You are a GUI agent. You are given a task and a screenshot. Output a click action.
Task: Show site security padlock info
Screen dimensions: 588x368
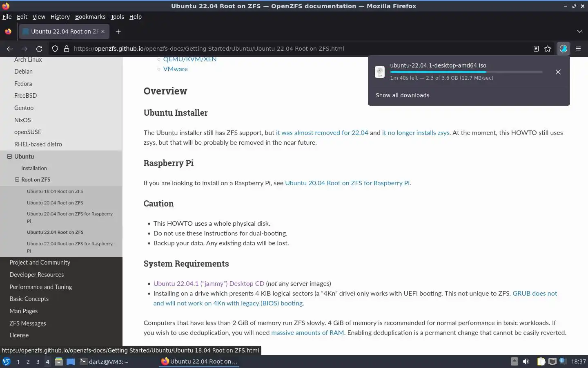point(67,49)
